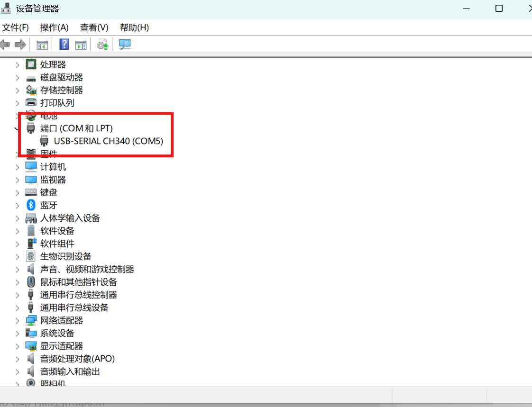Expand the 打印队列 node
Screen dimensions: 532x407
click(x=17, y=103)
